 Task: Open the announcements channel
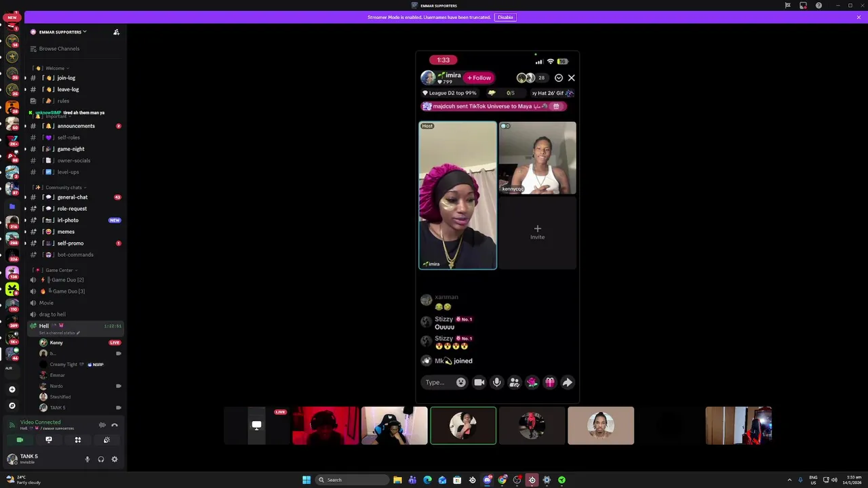(75, 126)
